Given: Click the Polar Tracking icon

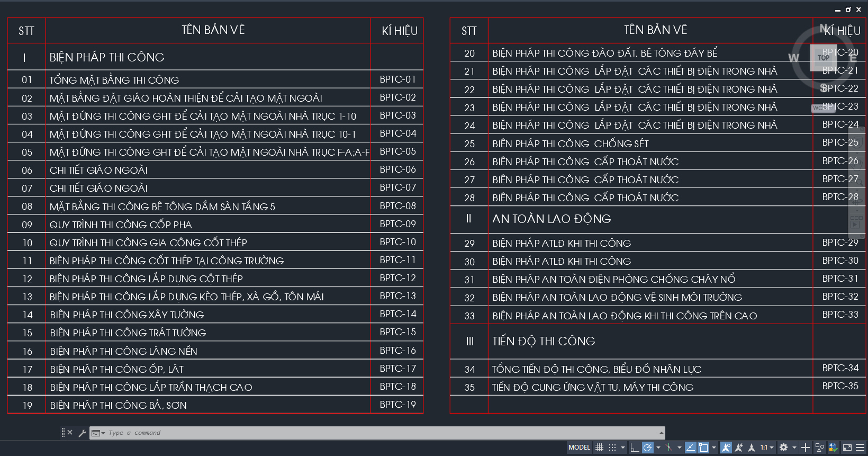Looking at the screenshot, I should (x=647, y=448).
